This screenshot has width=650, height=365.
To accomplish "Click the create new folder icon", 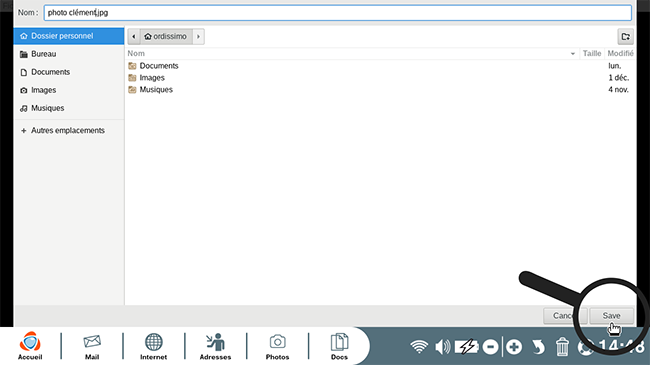I will pos(626,36).
